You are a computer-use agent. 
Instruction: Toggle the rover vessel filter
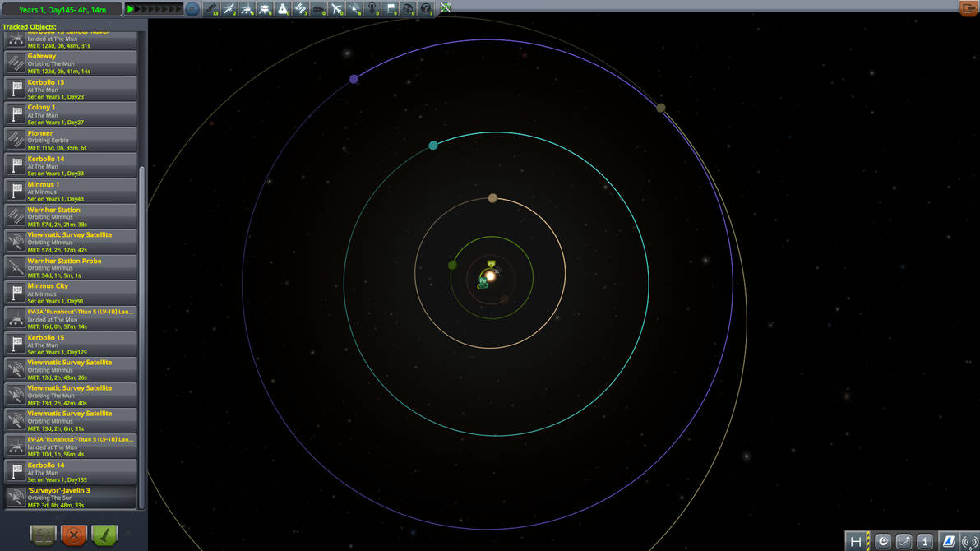[247, 9]
